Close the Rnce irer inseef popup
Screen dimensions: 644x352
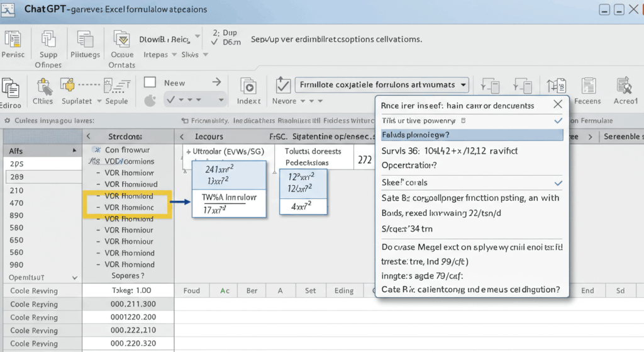coord(558,105)
